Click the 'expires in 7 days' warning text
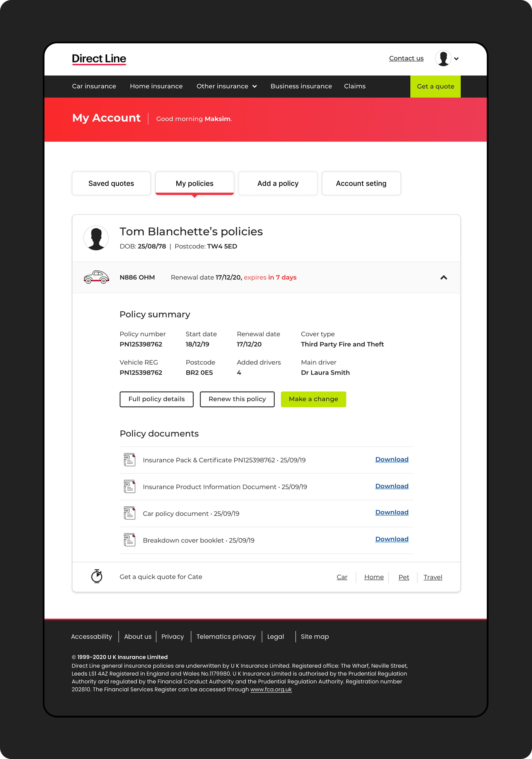532x759 pixels. [270, 277]
